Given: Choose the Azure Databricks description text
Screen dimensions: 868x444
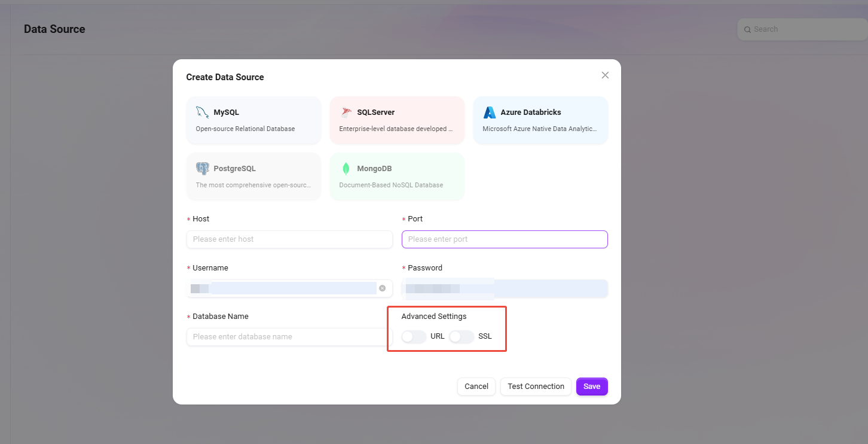Looking at the screenshot, I should (540, 129).
